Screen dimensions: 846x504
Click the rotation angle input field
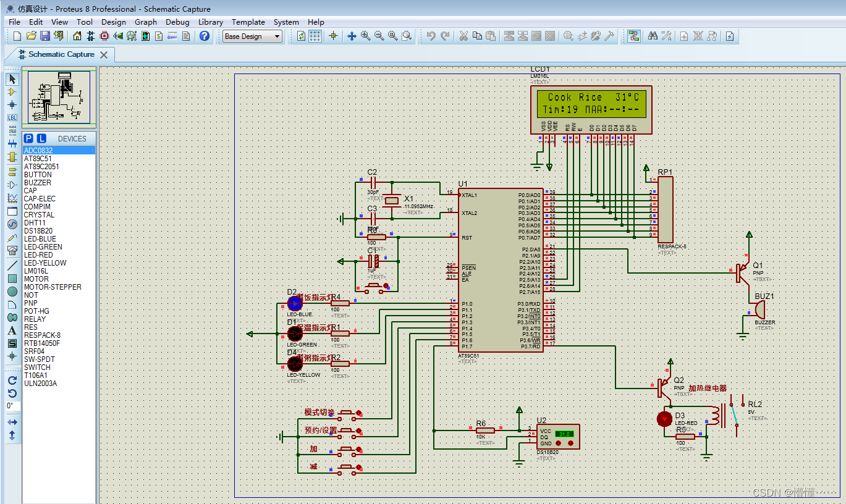[12, 406]
